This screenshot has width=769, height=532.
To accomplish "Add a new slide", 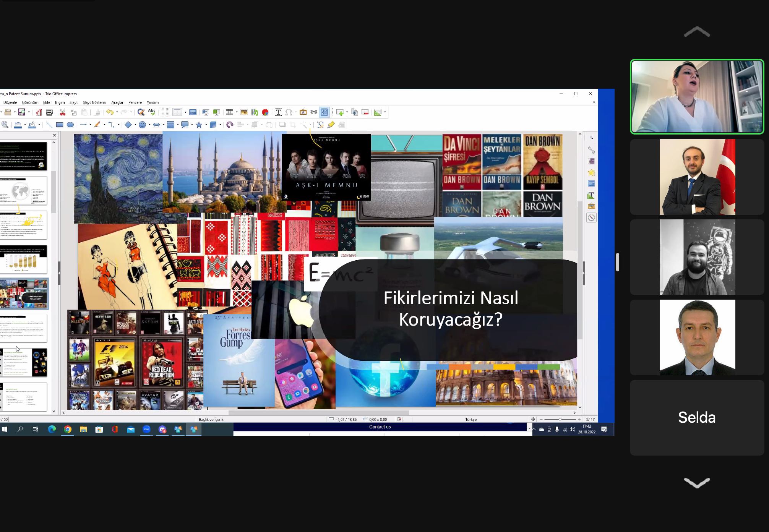I will click(340, 112).
